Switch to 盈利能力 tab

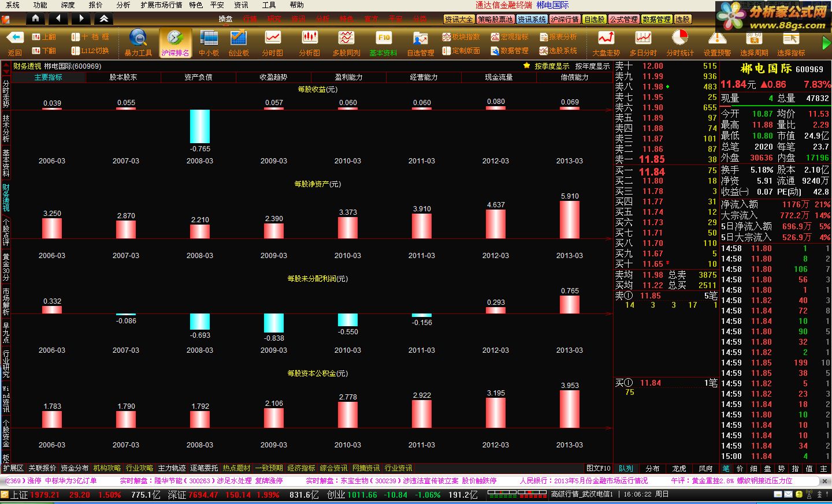[348, 77]
